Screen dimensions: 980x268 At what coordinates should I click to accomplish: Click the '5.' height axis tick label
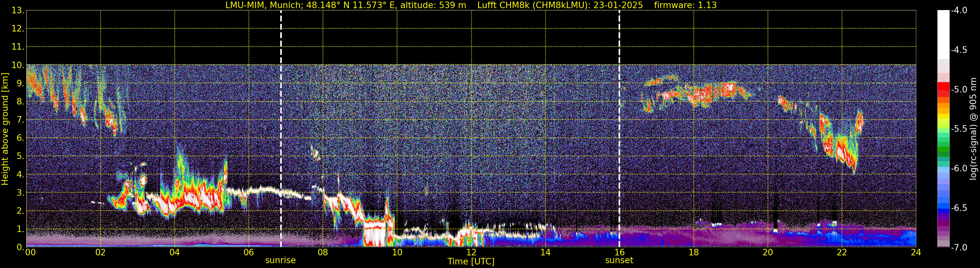pyautogui.click(x=20, y=156)
